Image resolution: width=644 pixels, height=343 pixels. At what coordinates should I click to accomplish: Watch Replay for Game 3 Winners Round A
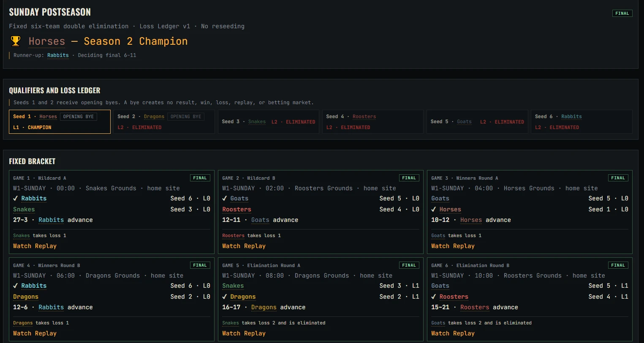453,246
